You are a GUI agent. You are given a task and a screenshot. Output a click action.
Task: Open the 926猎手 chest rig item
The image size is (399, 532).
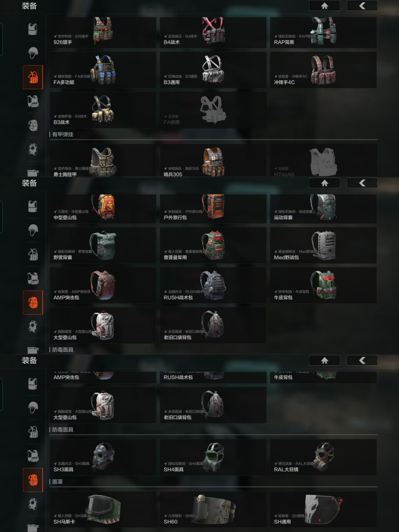(x=103, y=32)
